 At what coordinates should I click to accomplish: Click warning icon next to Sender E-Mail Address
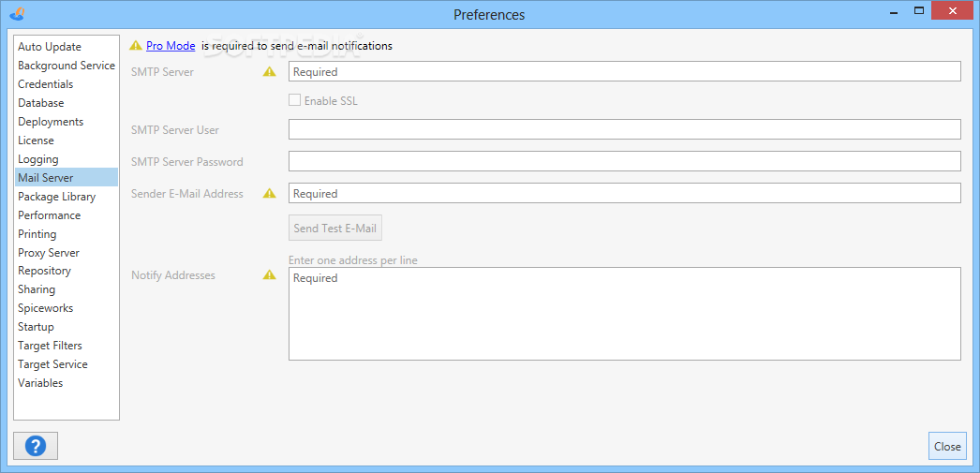coord(270,194)
